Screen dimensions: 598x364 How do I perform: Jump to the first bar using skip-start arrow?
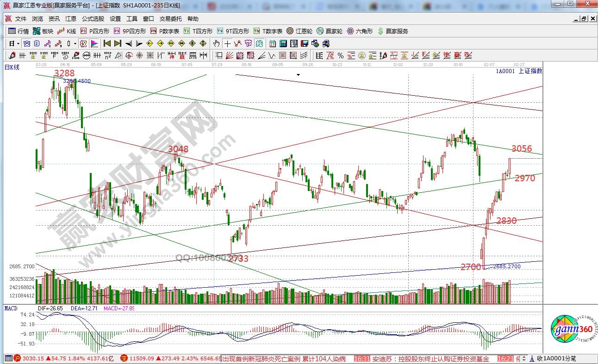click(107, 43)
